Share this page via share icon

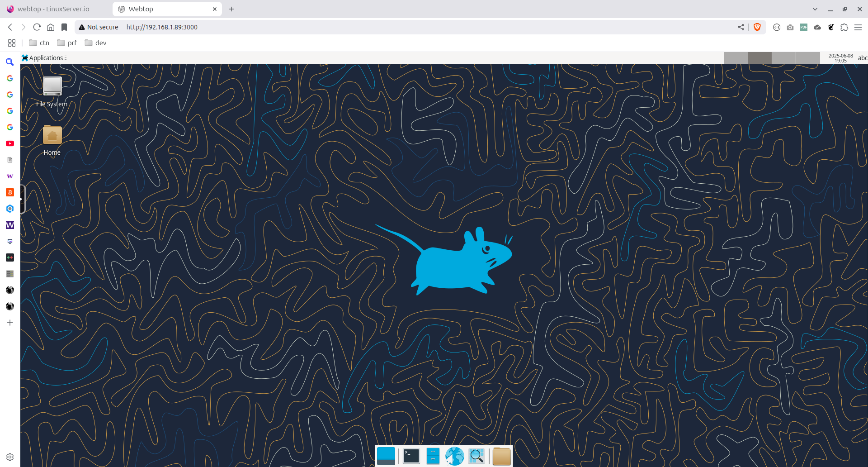(741, 27)
